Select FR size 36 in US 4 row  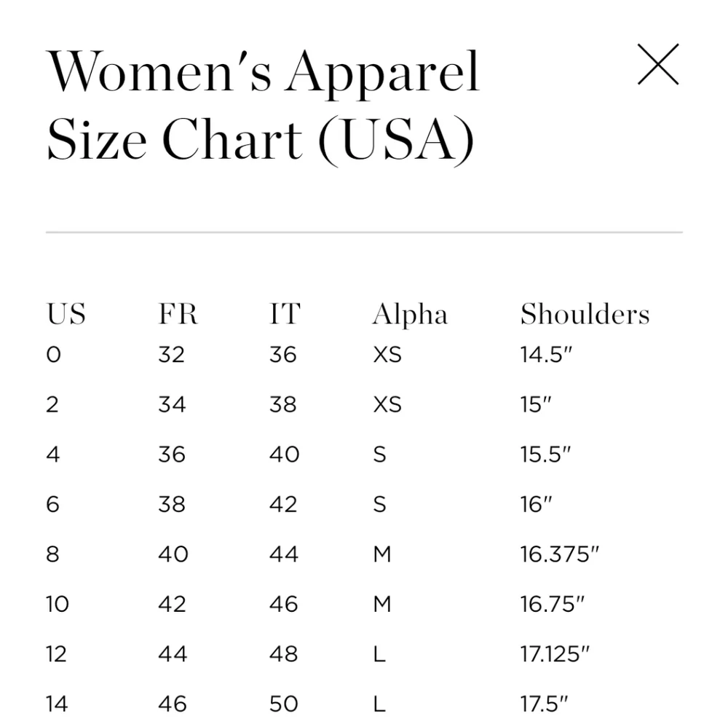[x=172, y=455]
